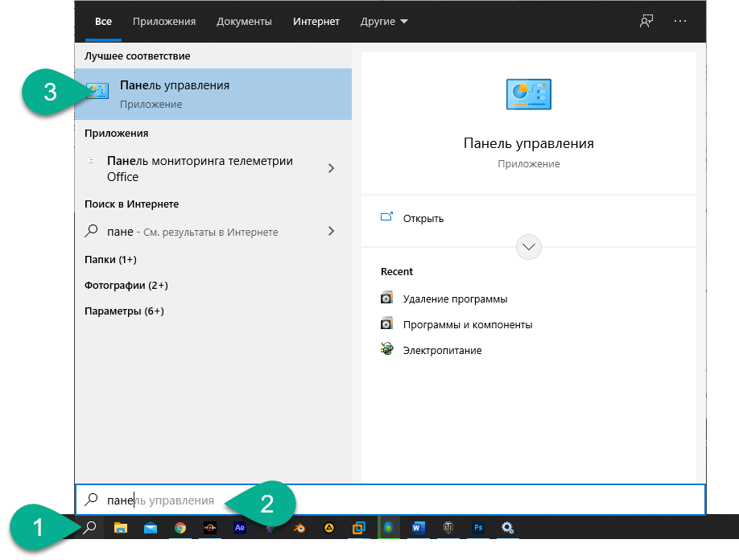Screen dimensions: 739x560
Task: Open the three-dots options menu in search header
Action: (680, 21)
